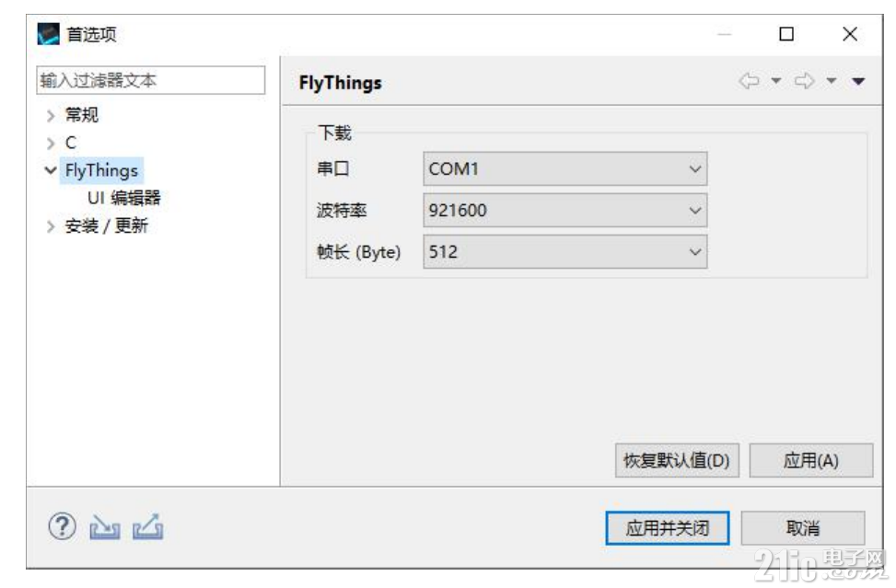Viewport: 896px width, 588px height.
Task: Select 常规 in the preferences tree
Action: click(82, 115)
